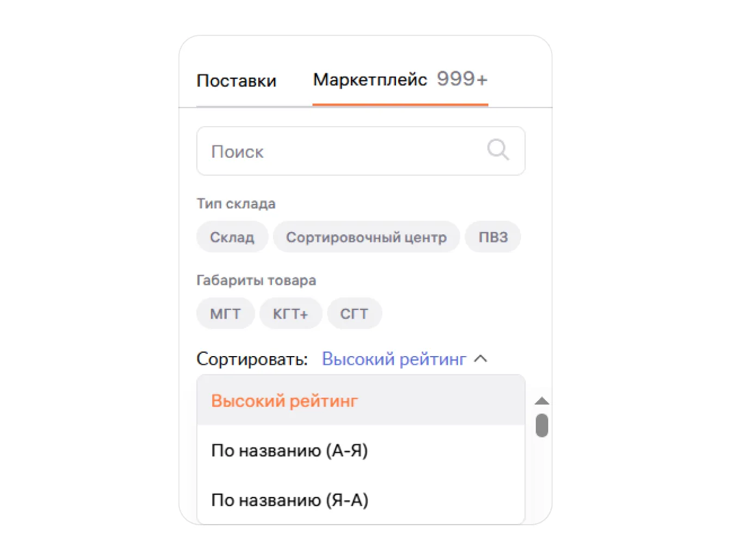This screenshot has width=731, height=560.
Task: Toggle the Склад warehouse type chip
Action: point(232,237)
